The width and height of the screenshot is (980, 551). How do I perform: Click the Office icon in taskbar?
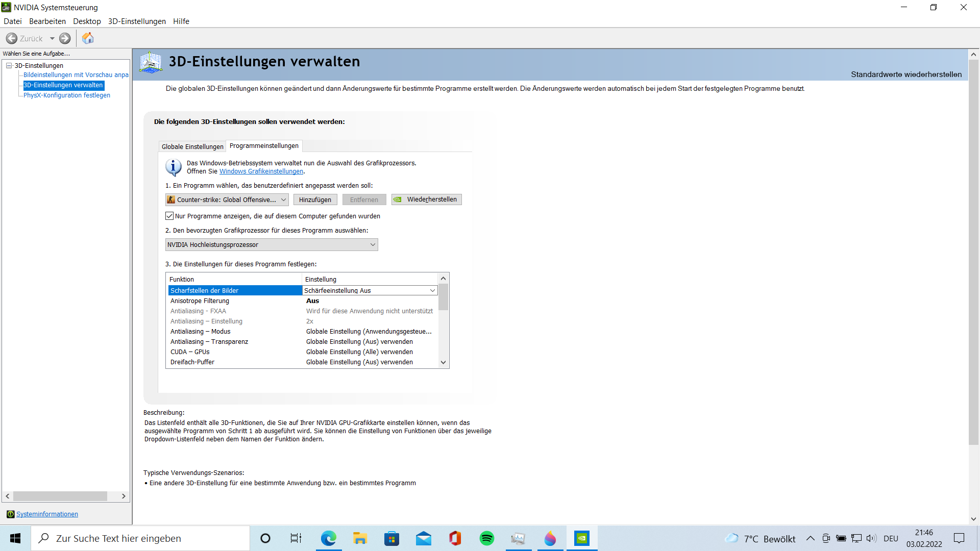(455, 538)
